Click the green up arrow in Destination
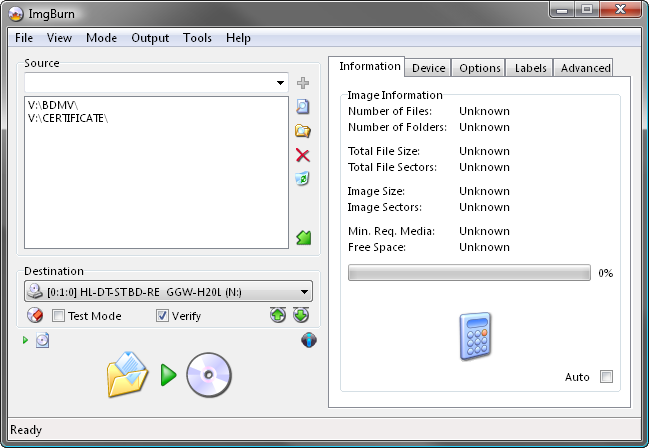Image resolution: width=649 pixels, height=448 pixels. [278, 315]
